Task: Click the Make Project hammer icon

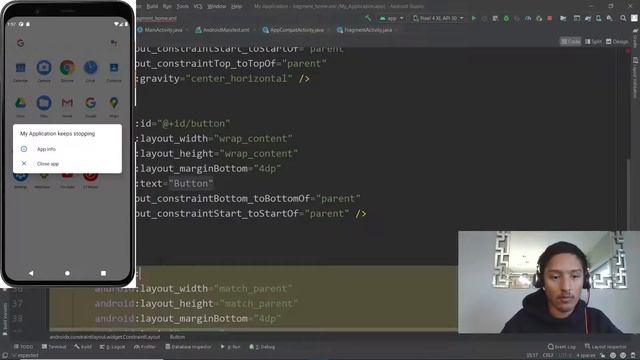Action: pyautogui.click(x=368, y=18)
